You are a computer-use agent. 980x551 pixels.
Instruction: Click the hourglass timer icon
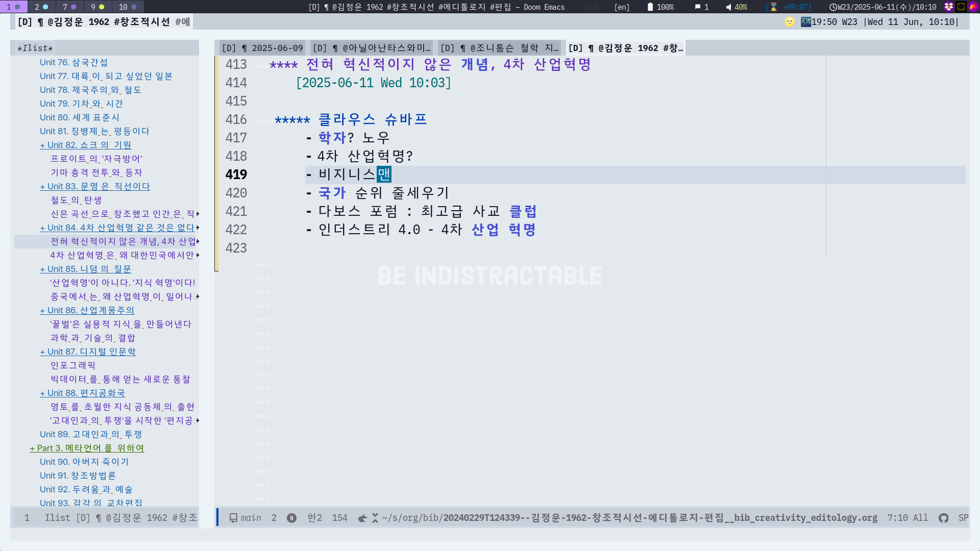pos(773,7)
